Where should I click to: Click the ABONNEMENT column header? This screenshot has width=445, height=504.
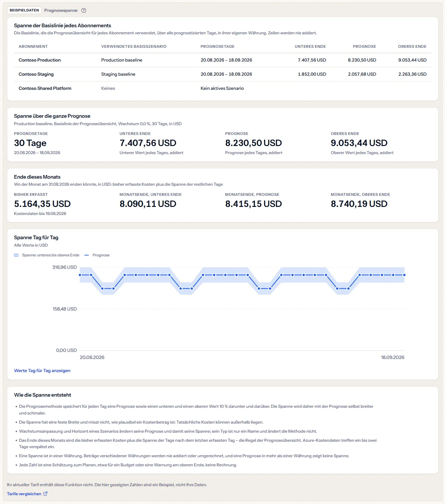(33, 46)
